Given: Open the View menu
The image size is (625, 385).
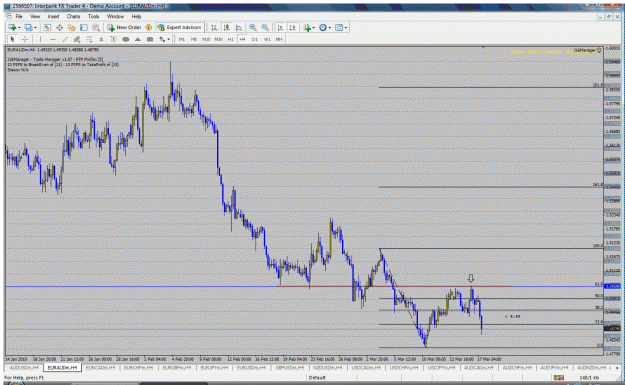Looking at the screenshot, I should coord(35,16).
